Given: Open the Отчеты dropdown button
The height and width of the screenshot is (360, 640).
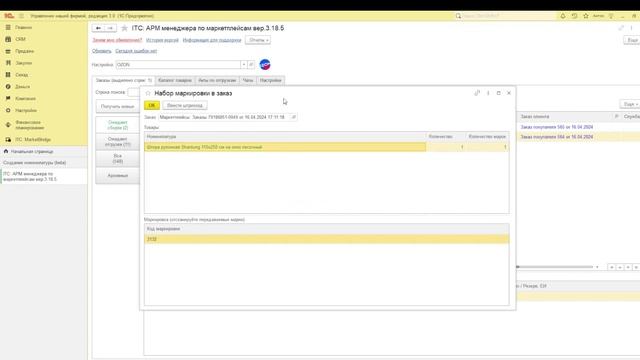Looking at the screenshot, I should click(x=258, y=40).
